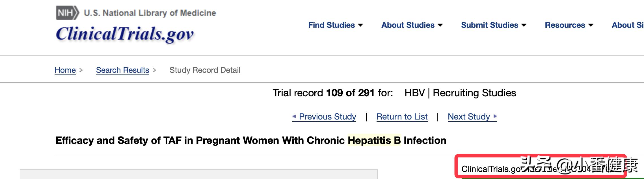Click the NIH logo badge
Screen dimensions: 644x179
67,13
